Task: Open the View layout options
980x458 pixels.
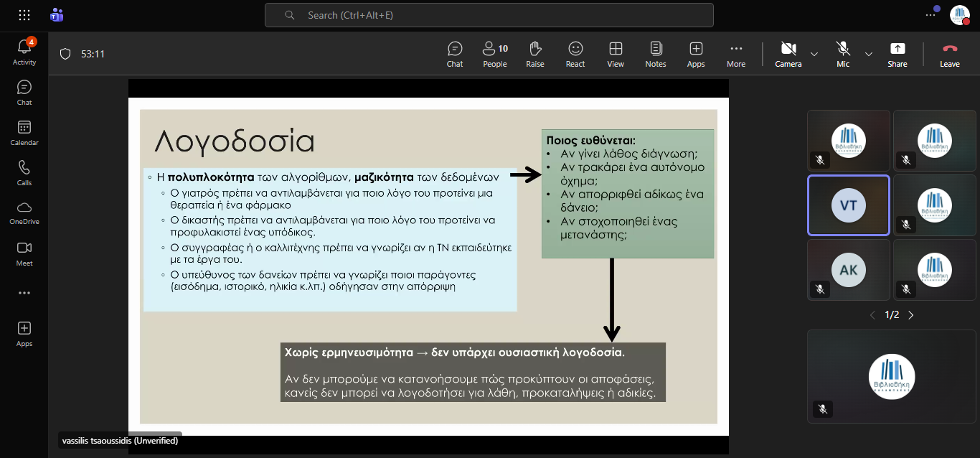Action: coord(615,54)
